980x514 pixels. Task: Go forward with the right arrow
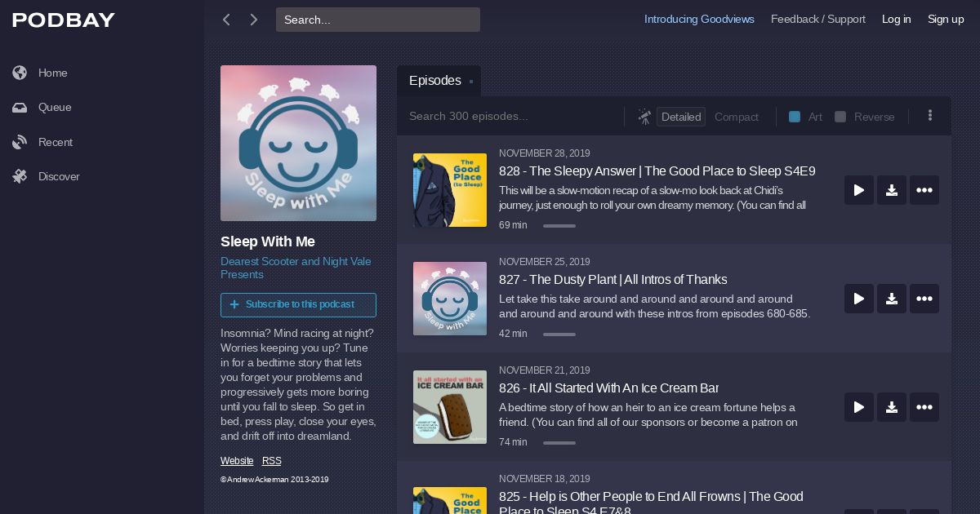(254, 20)
